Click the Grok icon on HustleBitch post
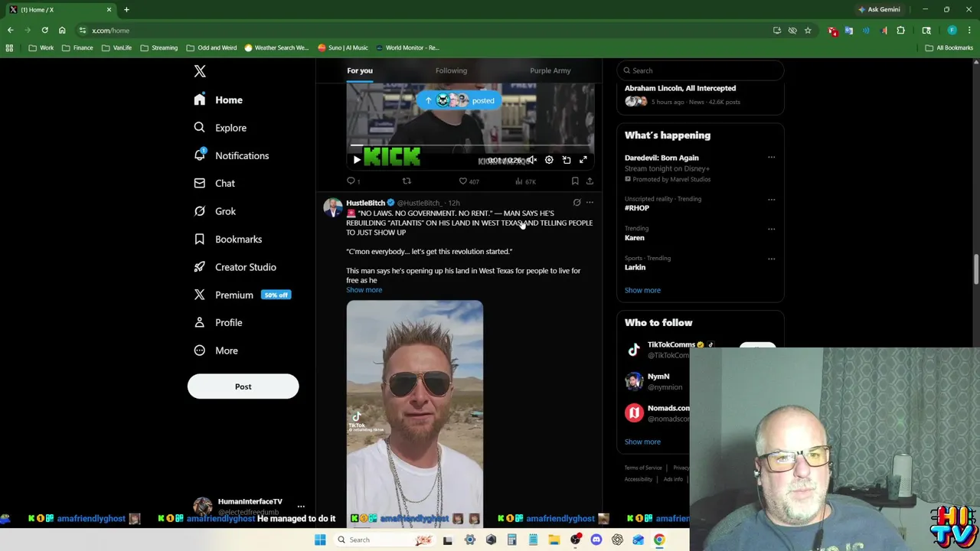 577,203
